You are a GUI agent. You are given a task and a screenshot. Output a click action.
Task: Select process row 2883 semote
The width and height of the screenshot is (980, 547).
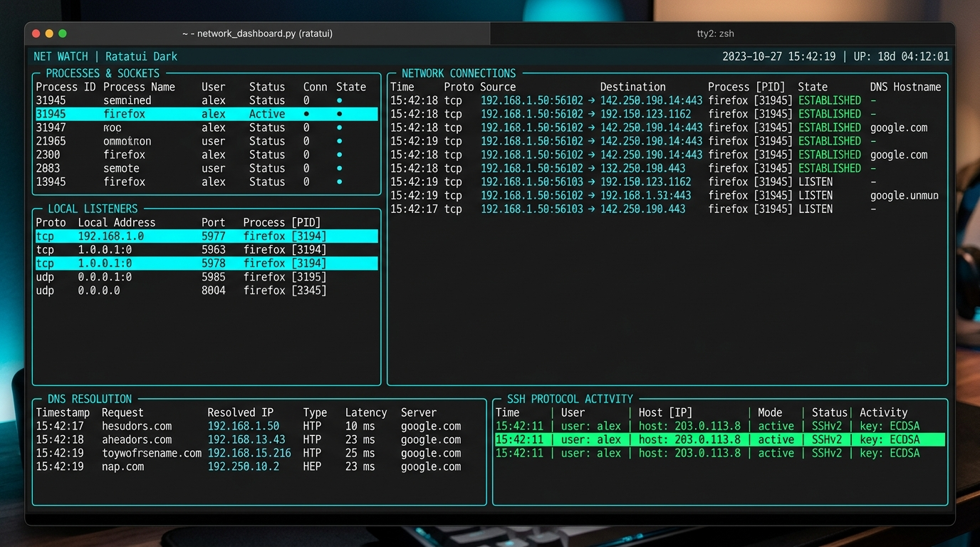coord(207,168)
